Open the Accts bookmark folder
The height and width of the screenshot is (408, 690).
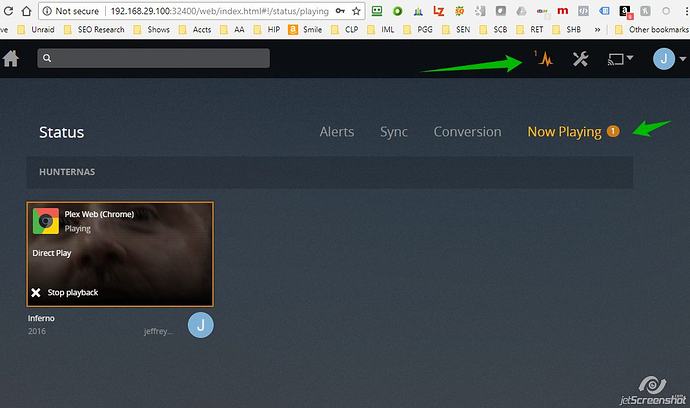(x=195, y=29)
